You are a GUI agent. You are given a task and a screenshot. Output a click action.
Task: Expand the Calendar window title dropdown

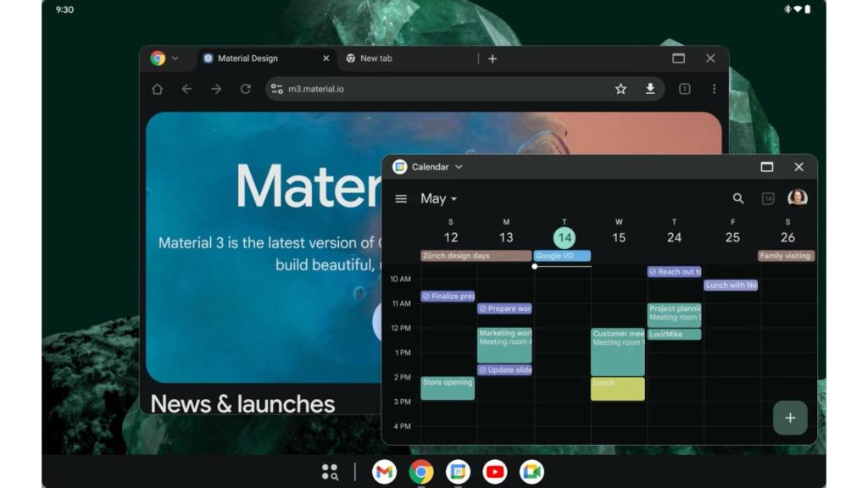click(x=459, y=167)
